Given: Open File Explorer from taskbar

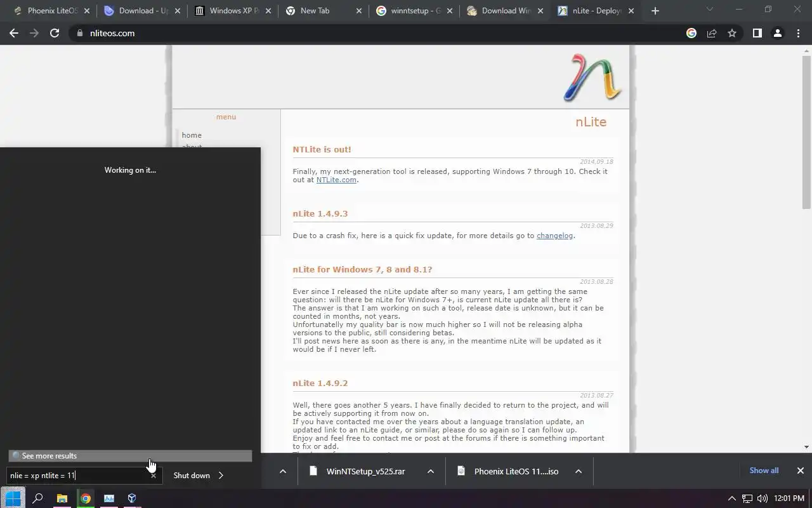Looking at the screenshot, I should coord(62,498).
